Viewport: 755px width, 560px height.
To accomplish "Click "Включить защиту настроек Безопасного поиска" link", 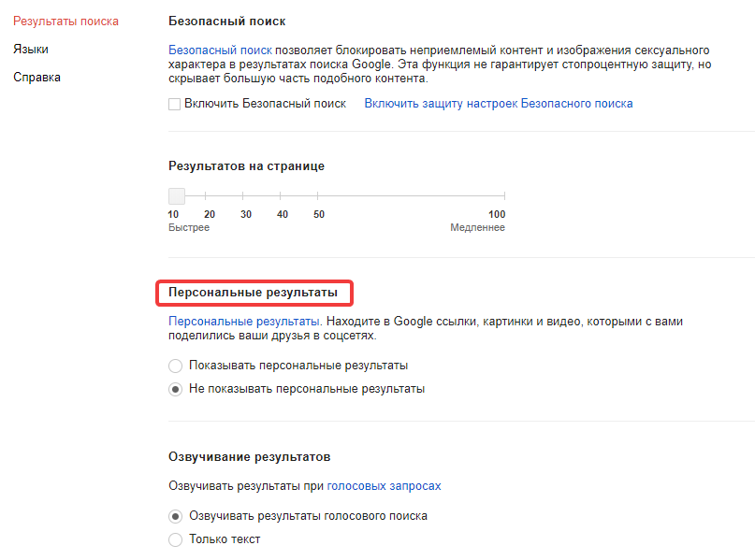I will coord(499,104).
